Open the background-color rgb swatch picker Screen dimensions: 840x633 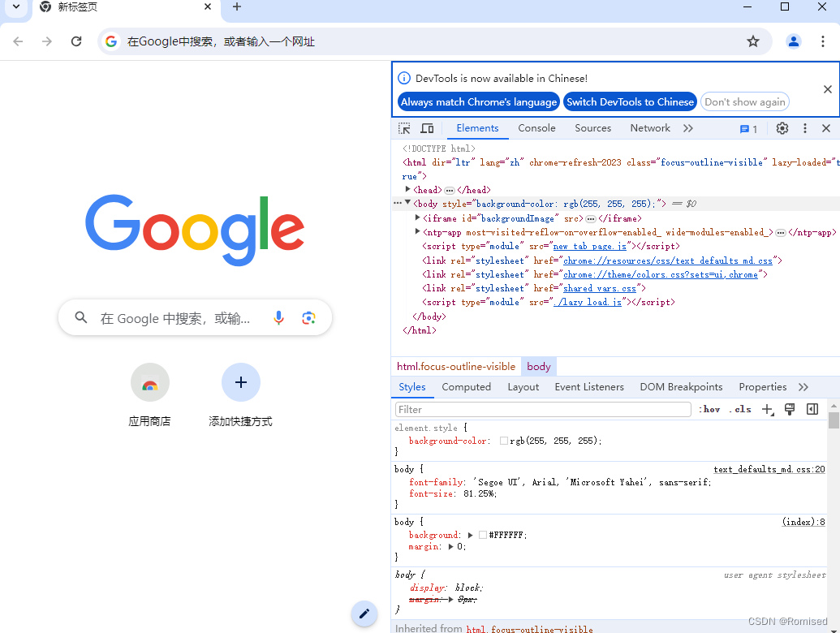pos(503,441)
